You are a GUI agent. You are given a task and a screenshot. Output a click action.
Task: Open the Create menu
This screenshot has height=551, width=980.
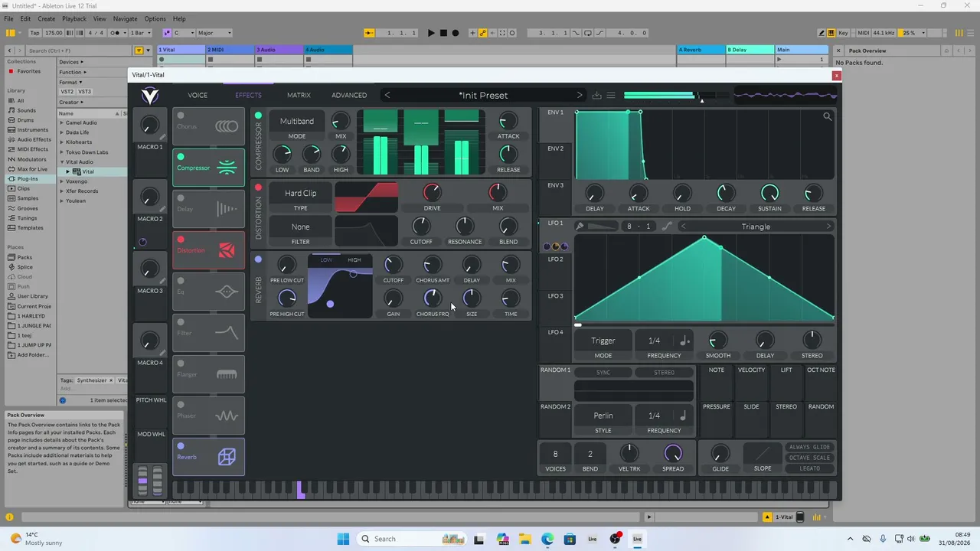coord(46,18)
